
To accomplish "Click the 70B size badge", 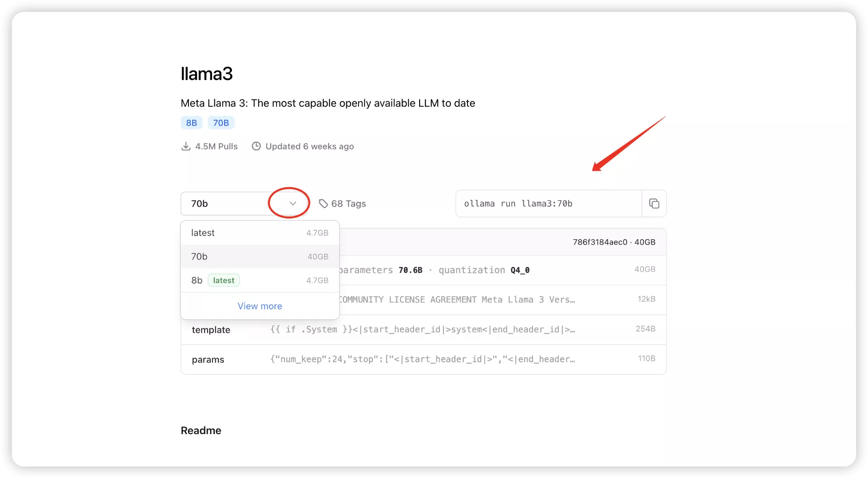I will [x=221, y=123].
